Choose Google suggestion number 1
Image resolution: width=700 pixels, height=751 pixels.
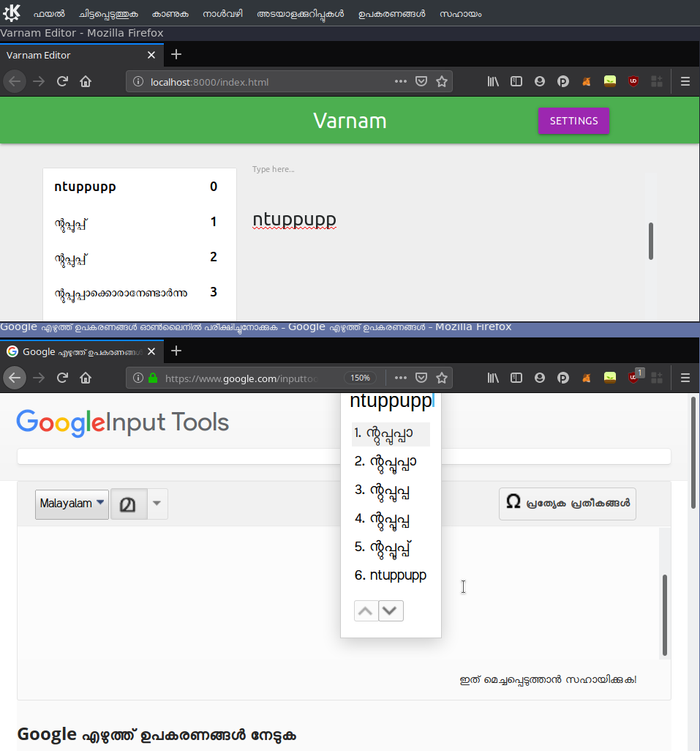click(x=391, y=434)
